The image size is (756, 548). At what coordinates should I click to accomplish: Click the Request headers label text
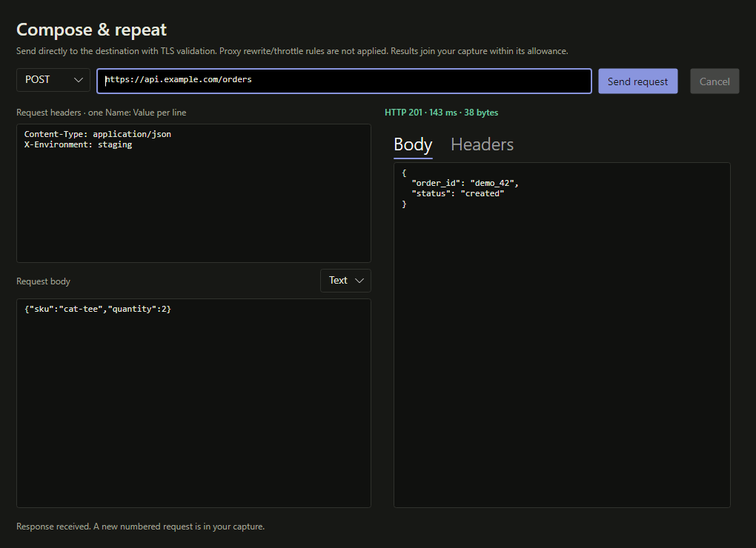(102, 113)
